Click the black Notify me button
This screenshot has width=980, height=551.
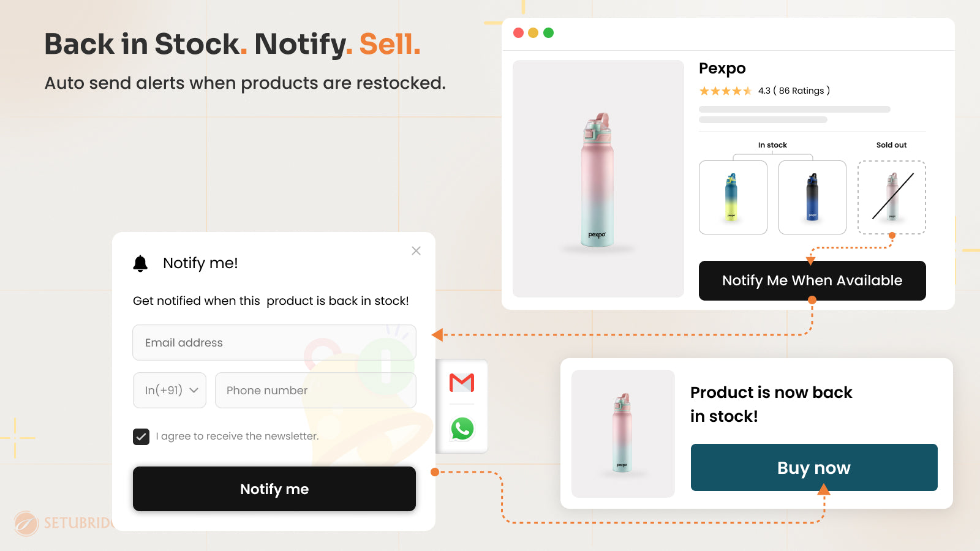click(x=274, y=489)
